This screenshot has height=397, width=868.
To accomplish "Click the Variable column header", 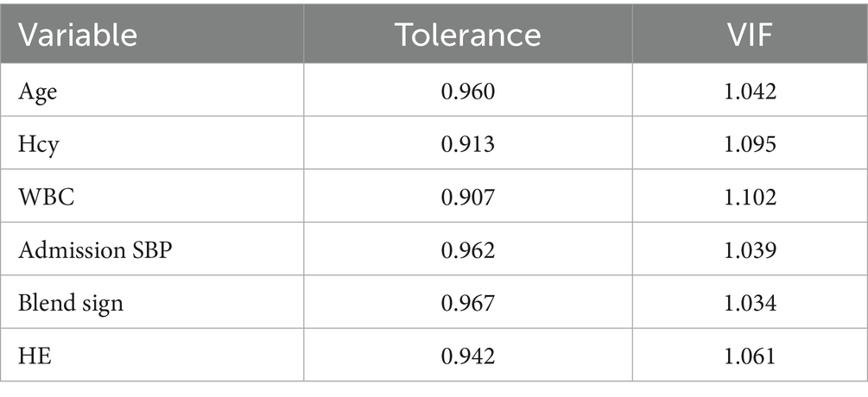I will [79, 35].
